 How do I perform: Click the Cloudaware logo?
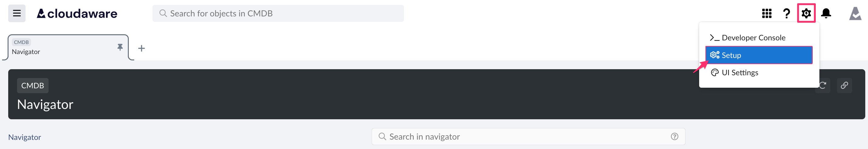tap(77, 13)
